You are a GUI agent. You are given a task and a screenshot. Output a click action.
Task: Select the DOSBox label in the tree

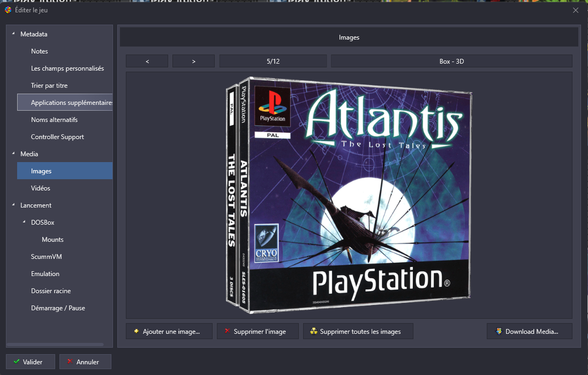click(43, 223)
